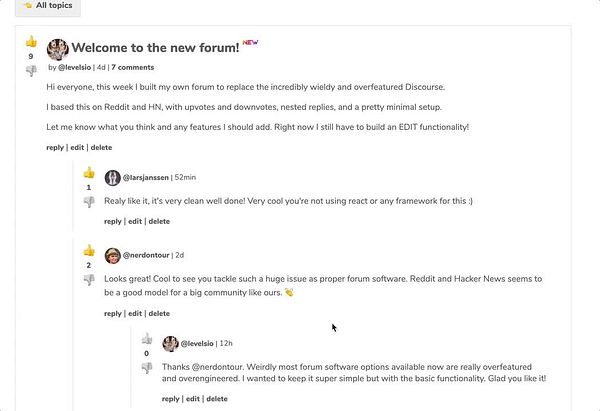This screenshot has width=600, height=411.
Task: Open @nerdontour's profile avatar
Action: (x=112, y=256)
